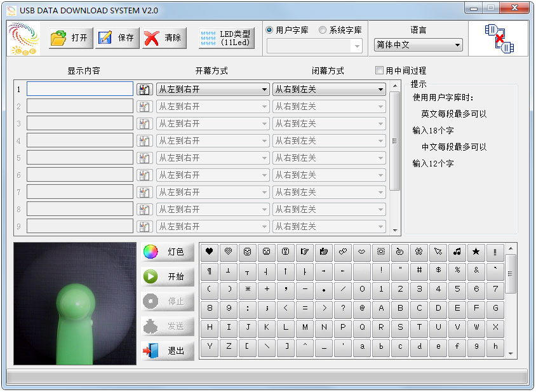The width and height of the screenshot is (536, 392).
Task: Insert the pointing hand symbol
Action: click(305, 252)
